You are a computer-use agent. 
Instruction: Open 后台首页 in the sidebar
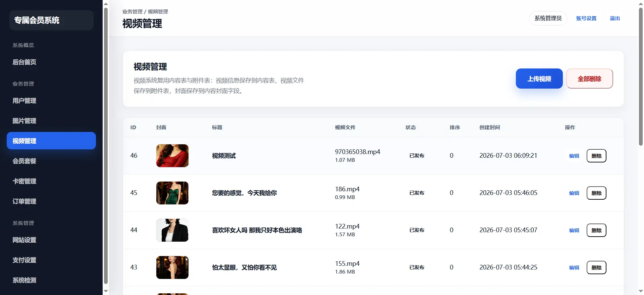pos(51,62)
